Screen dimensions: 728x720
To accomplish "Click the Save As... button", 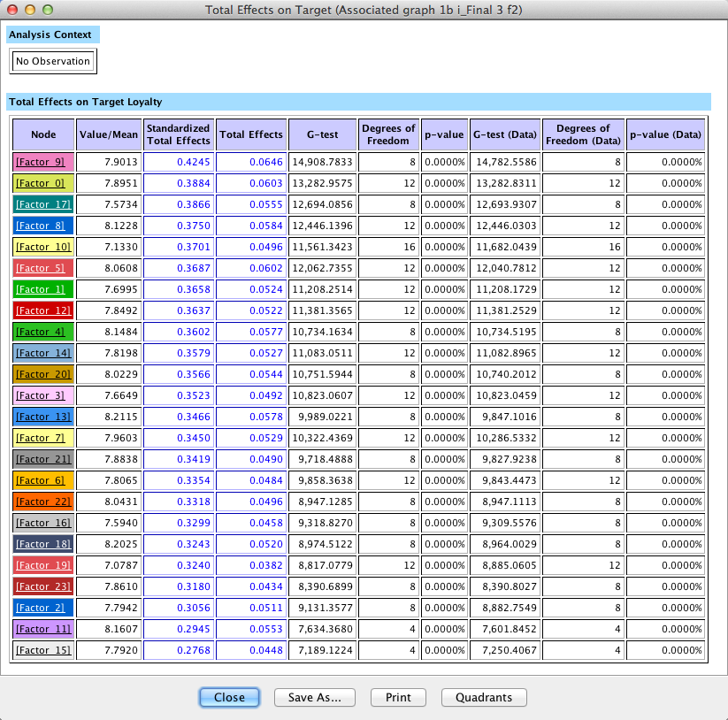I will click(x=314, y=697).
